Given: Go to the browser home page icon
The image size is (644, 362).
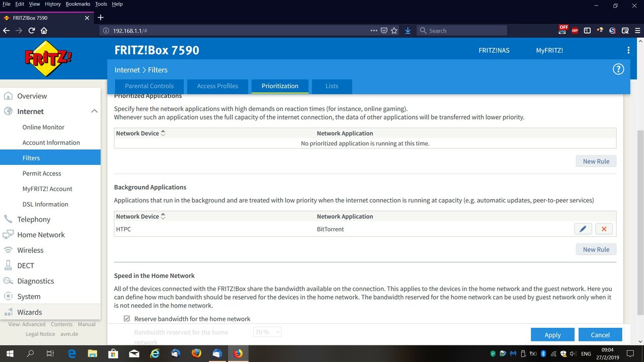Looking at the screenshot, I should (44, 31).
